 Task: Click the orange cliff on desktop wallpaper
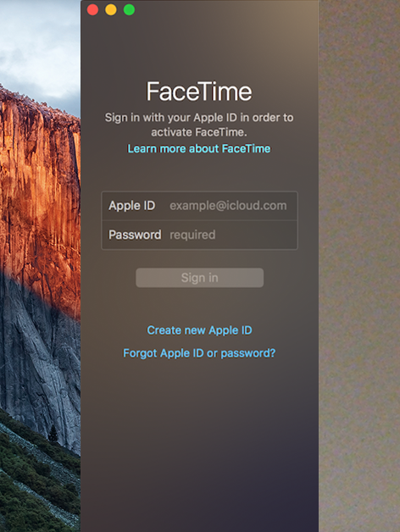pos(37,190)
